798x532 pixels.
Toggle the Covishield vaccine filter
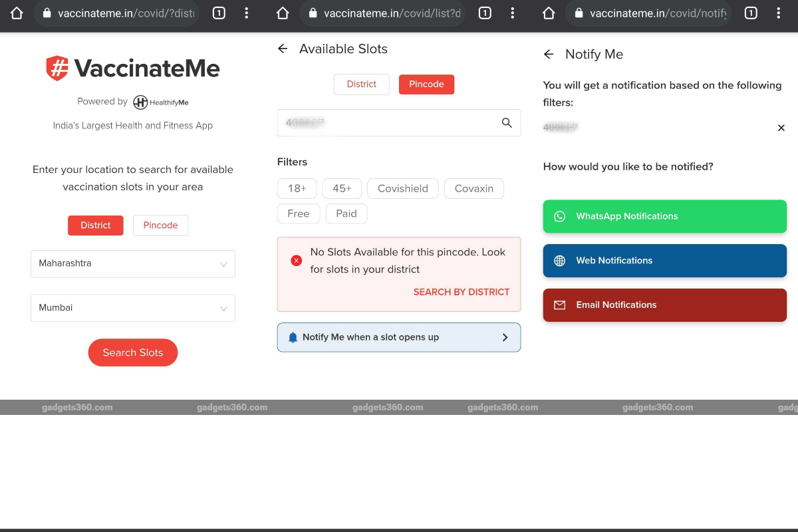[403, 189]
